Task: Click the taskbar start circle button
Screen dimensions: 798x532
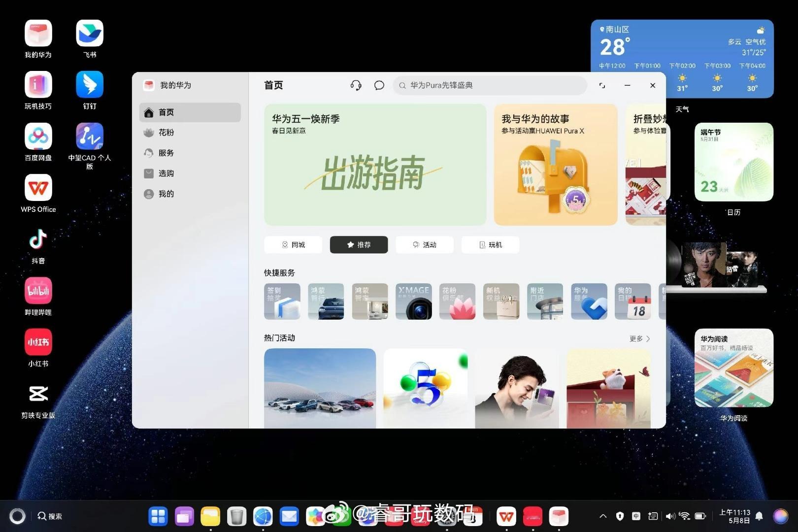Action: point(17,516)
